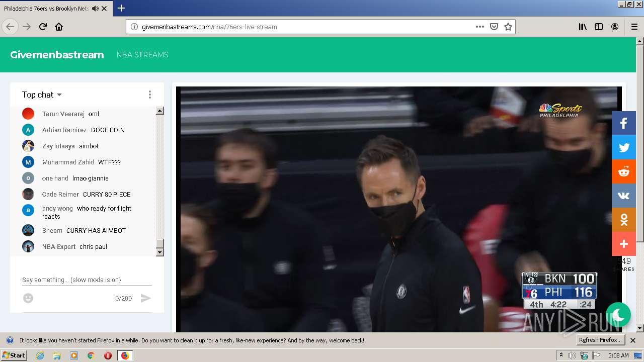The image size is (644, 362).
Task: Click in the Say something chat input
Action: click(87, 280)
